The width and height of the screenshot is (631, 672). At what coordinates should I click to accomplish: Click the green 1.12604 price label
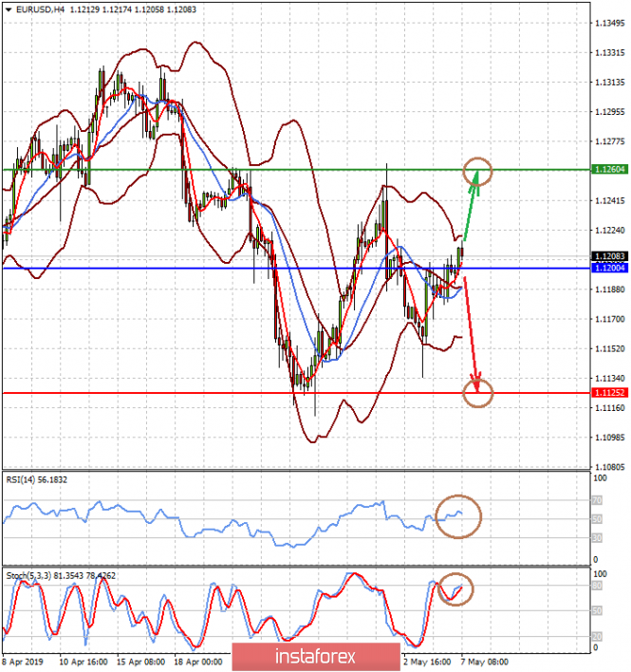(x=607, y=169)
